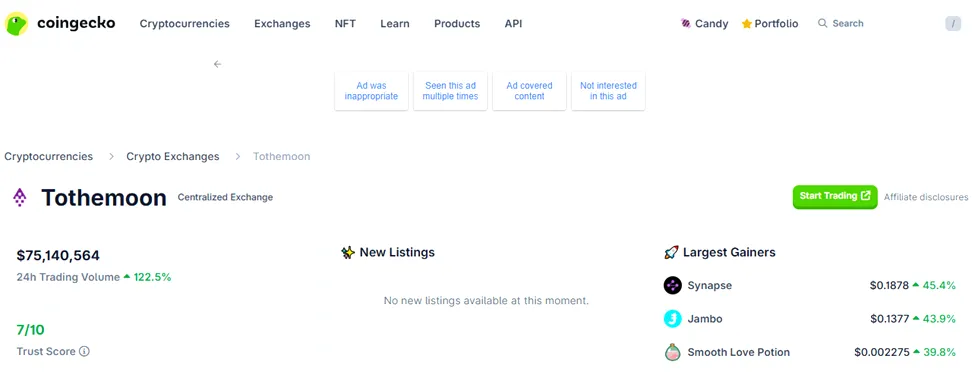
Task: Click the Largest Gainers rocket icon
Action: (x=671, y=253)
